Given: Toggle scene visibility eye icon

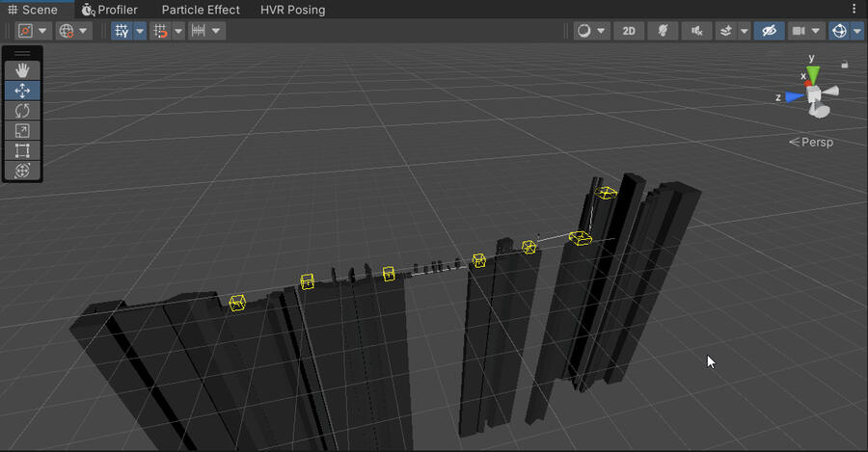Looking at the screenshot, I should [x=769, y=31].
